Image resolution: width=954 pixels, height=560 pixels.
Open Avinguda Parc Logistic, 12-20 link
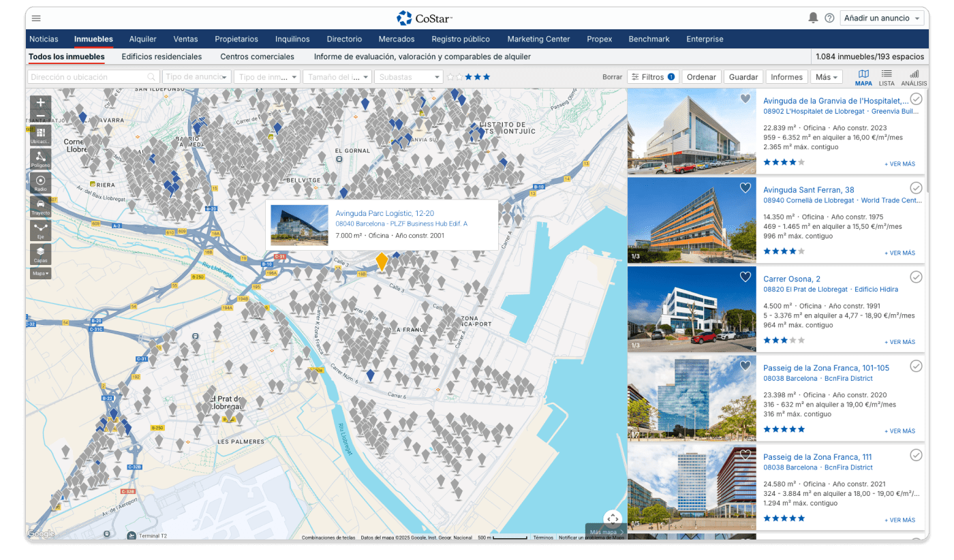point(384,213)
